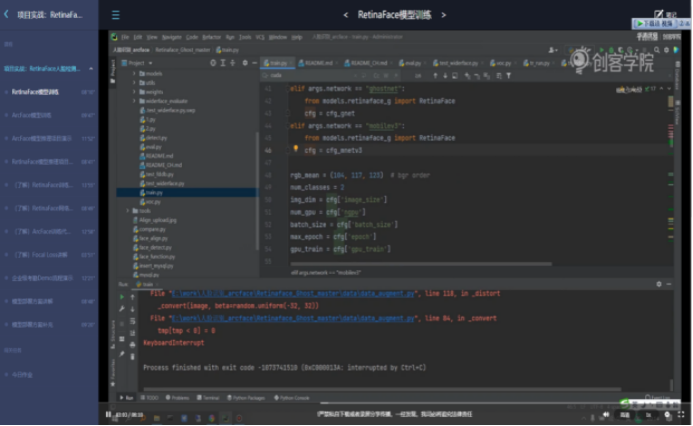Click the rerun icon in Run panel
This screenshot has height=426, width=693.
122,295
